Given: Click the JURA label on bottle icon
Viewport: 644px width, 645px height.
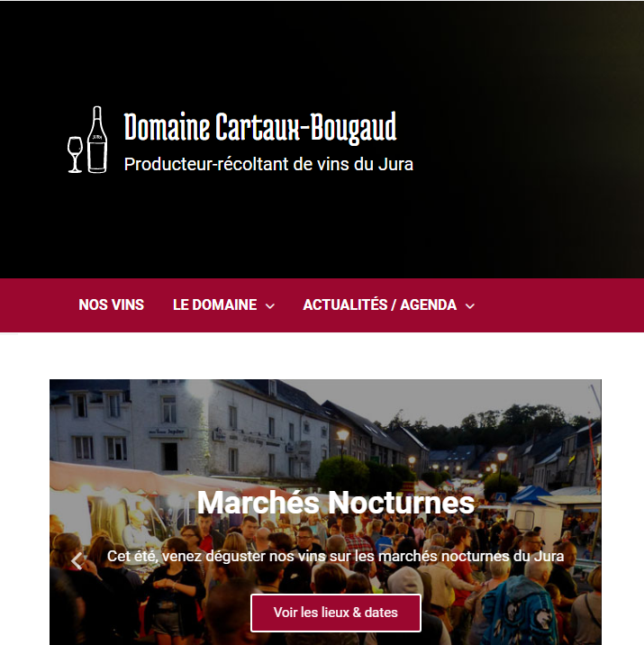Looking at the screenshot, I should [97, 137].
